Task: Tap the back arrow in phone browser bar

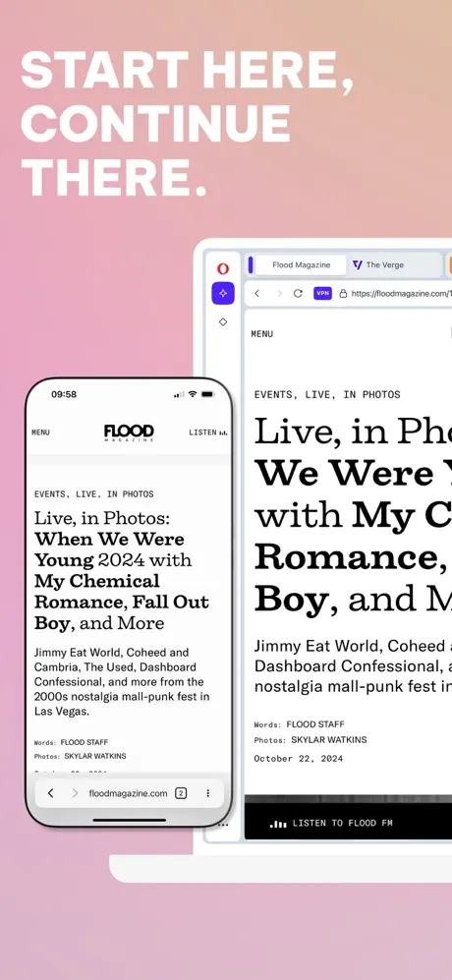Action: point(51,793)
